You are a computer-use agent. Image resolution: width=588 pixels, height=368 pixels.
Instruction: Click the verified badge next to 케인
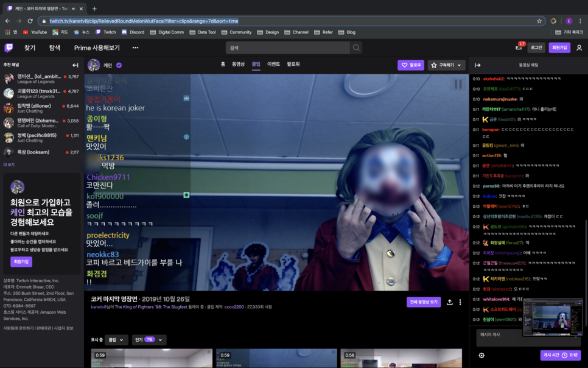pos(119,65)
